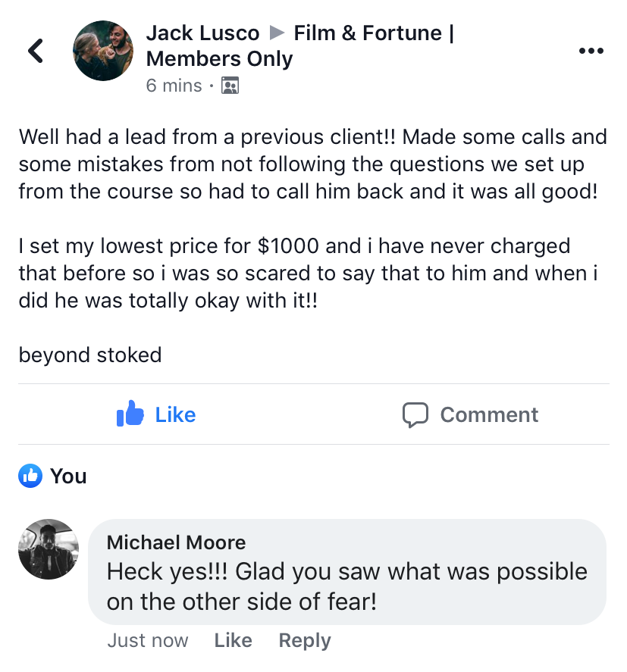Viewport: 627px width, 672px height.
Task: Open the three-dot post options menu
Action: (591, 51)
